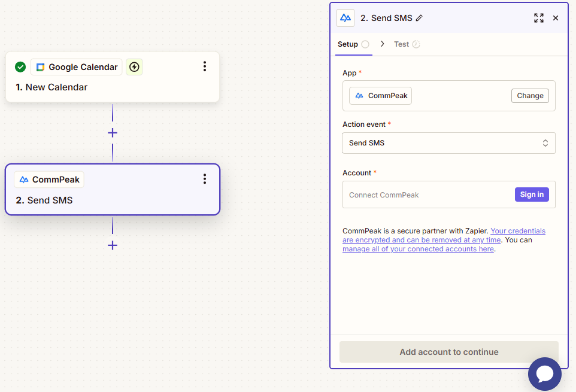This screenshot has height=392, width=576.
Task: Open the Action event dropdown showing Send SMS
Action: (x=448, y=143)
